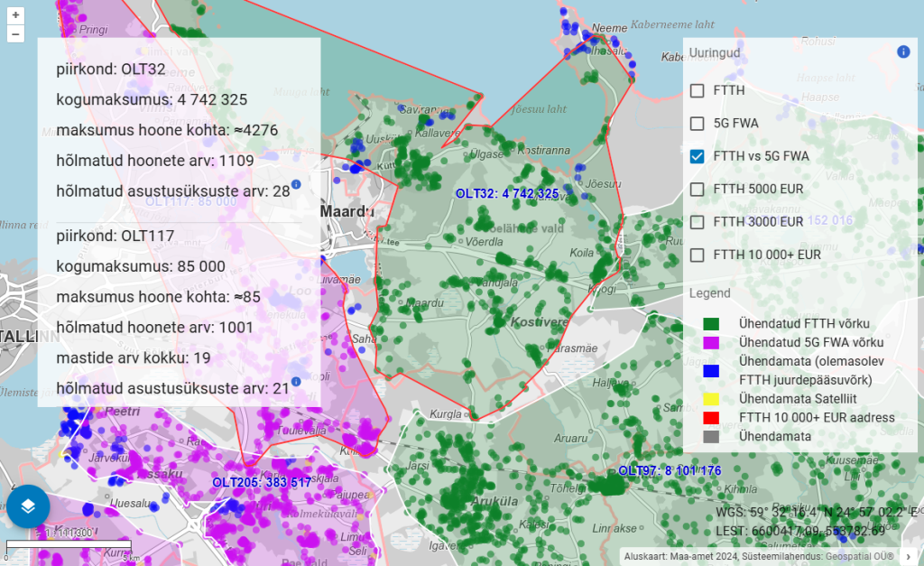
Task: Click info icon beside OLT32 asustusüksuste arv: 28
Action: [296, 184]
